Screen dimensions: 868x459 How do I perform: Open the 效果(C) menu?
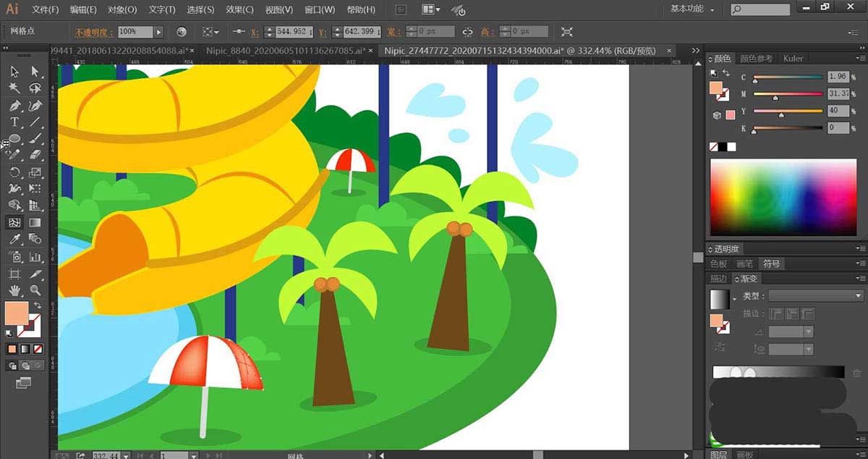(x=239, y=9)
